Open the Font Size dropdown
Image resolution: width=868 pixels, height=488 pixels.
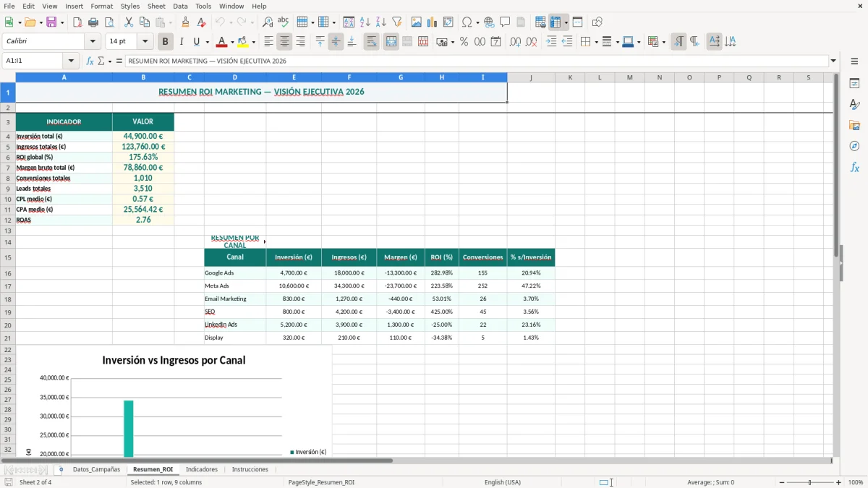pyautogui.click(x=145, y=42)
